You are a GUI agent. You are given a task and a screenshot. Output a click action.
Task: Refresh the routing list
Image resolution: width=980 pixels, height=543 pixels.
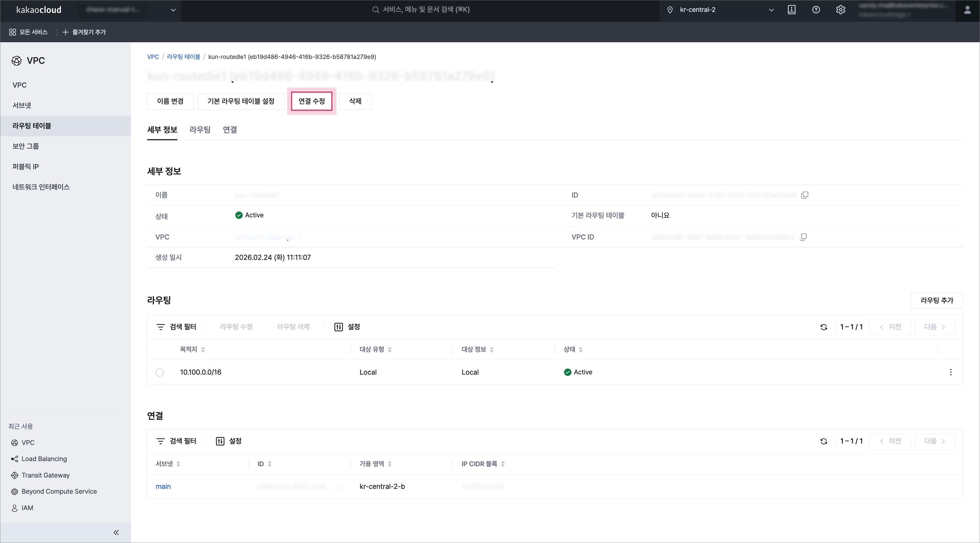coord(824,327)
